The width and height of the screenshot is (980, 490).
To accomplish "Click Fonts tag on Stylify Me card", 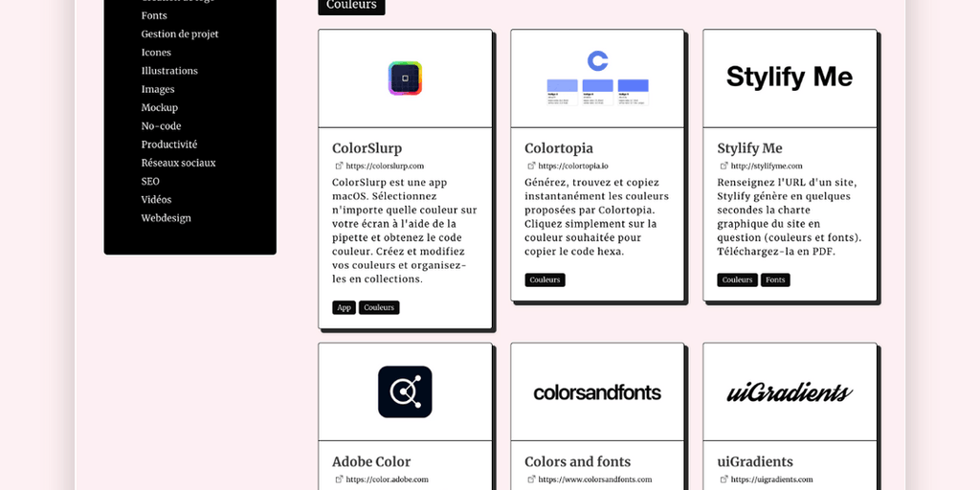I will point(775,280).
